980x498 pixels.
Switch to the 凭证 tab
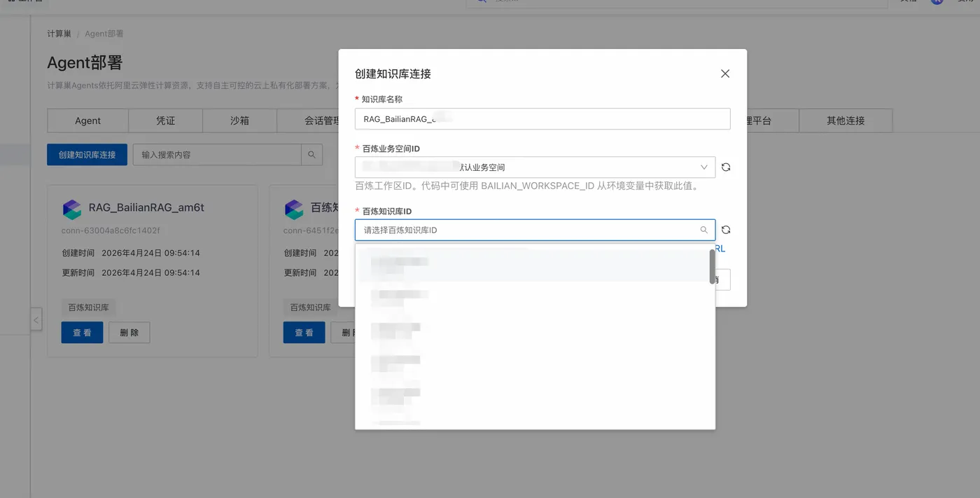[165, 120]
